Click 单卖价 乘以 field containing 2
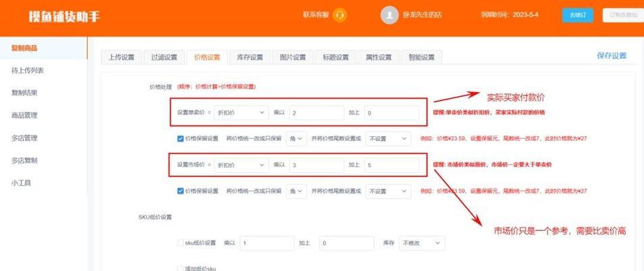644x271 pixels. [317, 112]
